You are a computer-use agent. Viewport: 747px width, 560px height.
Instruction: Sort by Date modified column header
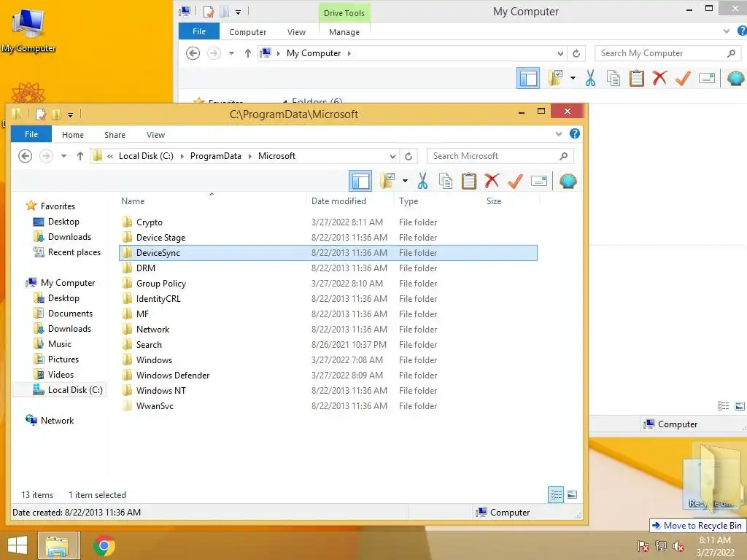click(x=338, y=201)
